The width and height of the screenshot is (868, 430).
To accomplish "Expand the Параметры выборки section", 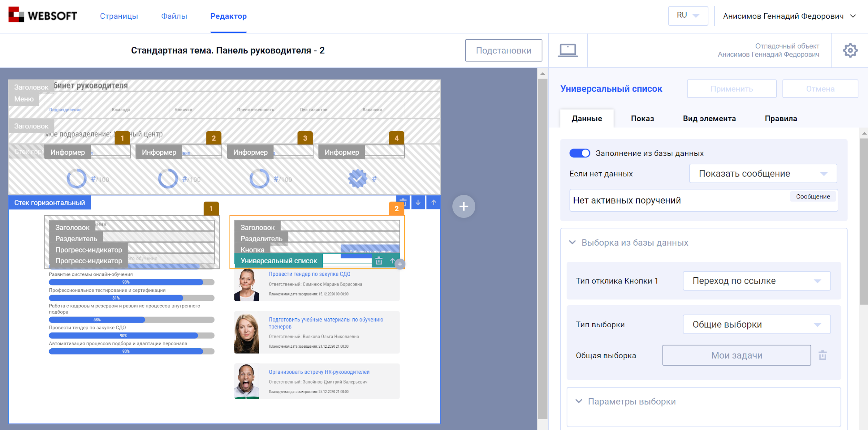I will 579,401.
